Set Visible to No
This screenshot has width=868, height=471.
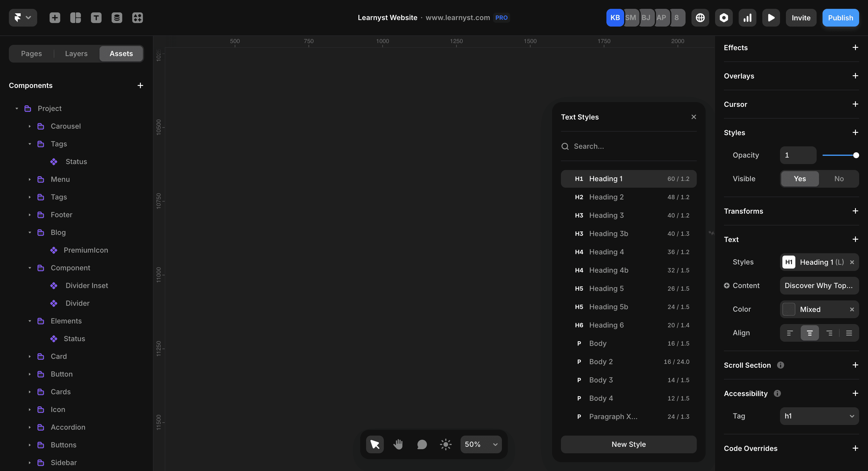(x=839, y=179)
